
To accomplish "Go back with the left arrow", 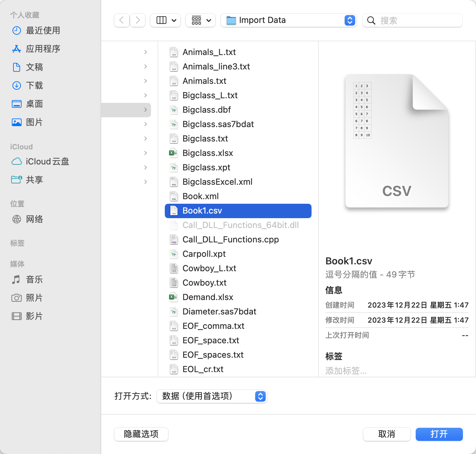I will pyautogui.click(x=122, y=20).
